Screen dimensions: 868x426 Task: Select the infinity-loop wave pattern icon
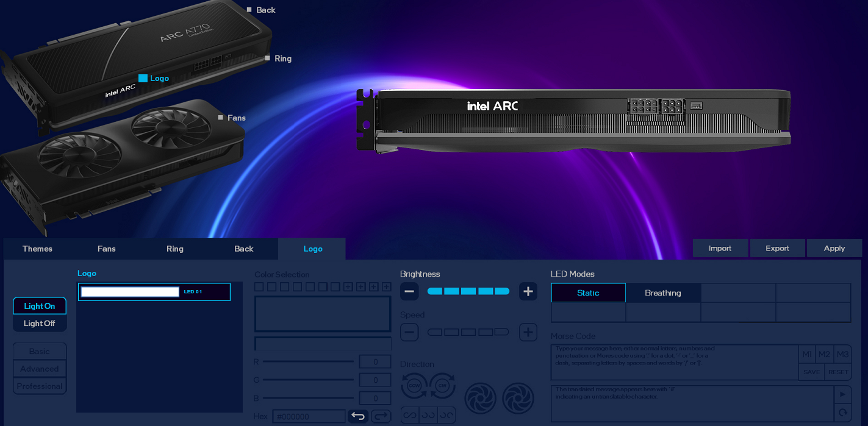pyautogui.click(x=409, y=414)
